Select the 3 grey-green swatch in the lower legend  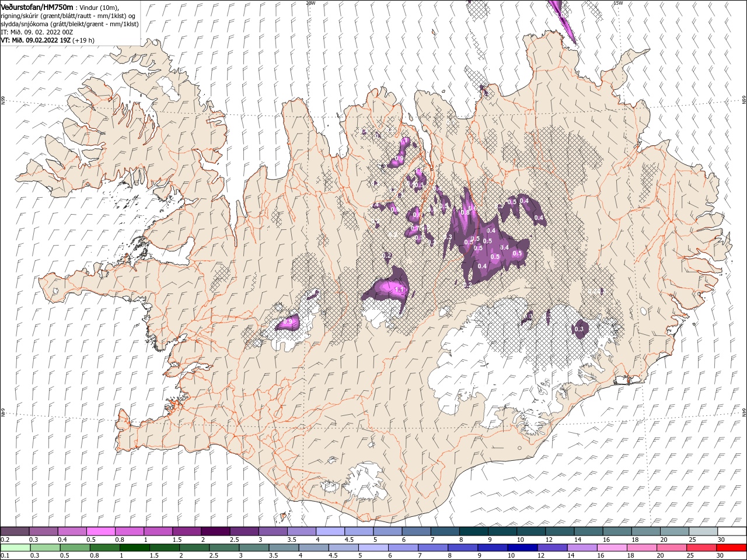(x=254, y=548)
